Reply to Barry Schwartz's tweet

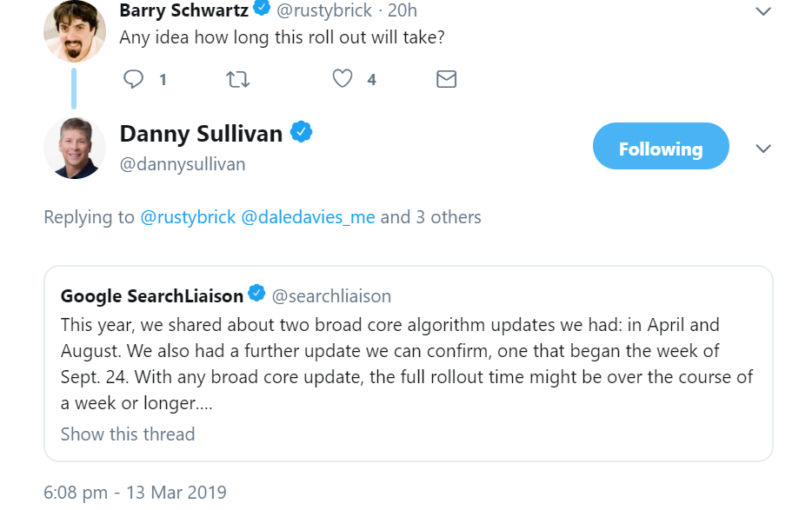133,80
